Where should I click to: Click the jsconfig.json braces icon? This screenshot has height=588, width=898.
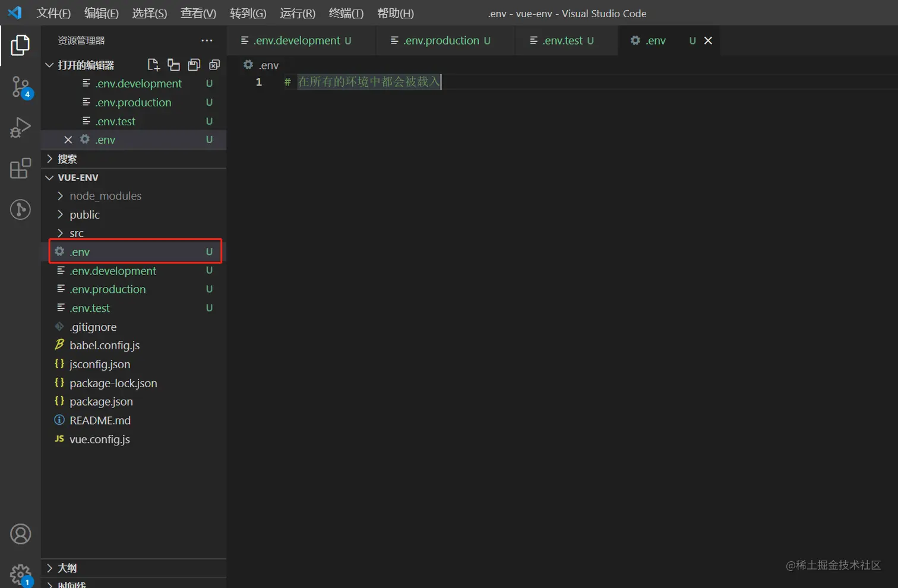(x=59, y=363)
